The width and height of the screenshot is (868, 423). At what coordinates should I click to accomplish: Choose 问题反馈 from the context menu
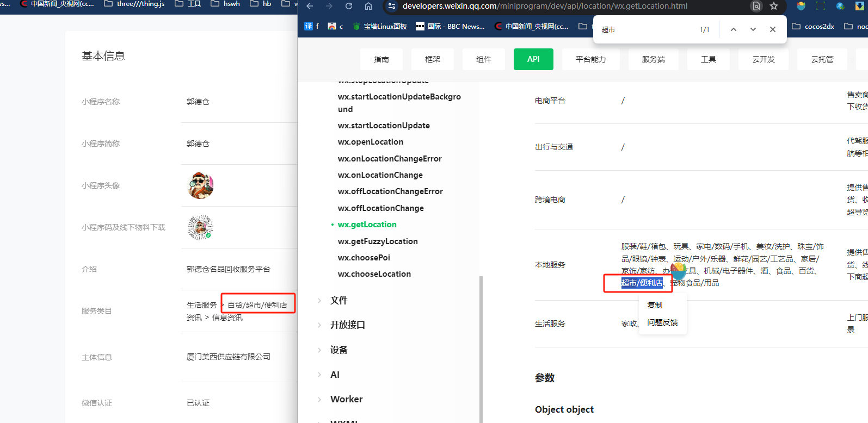click(662, 322)
